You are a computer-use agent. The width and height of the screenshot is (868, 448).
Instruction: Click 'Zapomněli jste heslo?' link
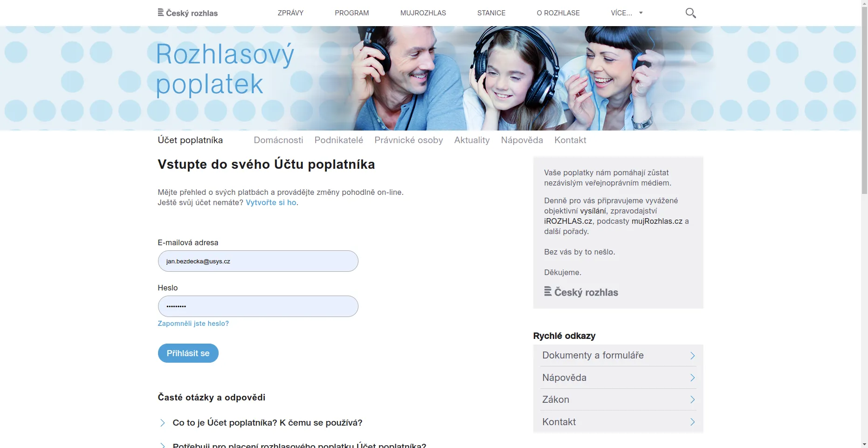click(x=193, y=324)
